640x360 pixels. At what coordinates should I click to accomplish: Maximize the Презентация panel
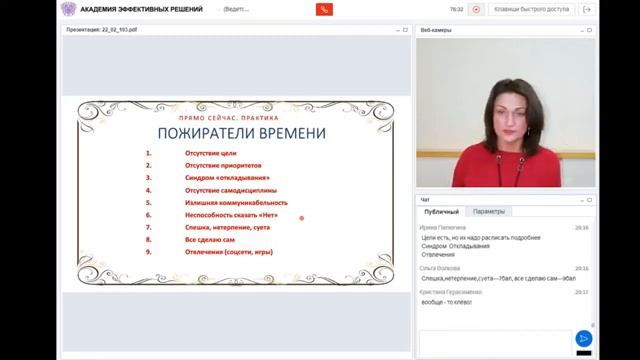(405, 30)
